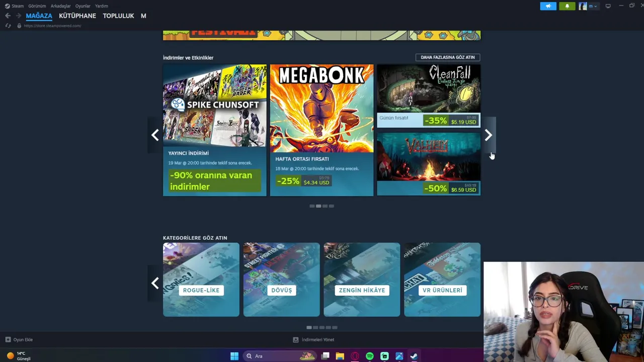
Task: Open the green notifications bell
Action: (x=567, y=6)
